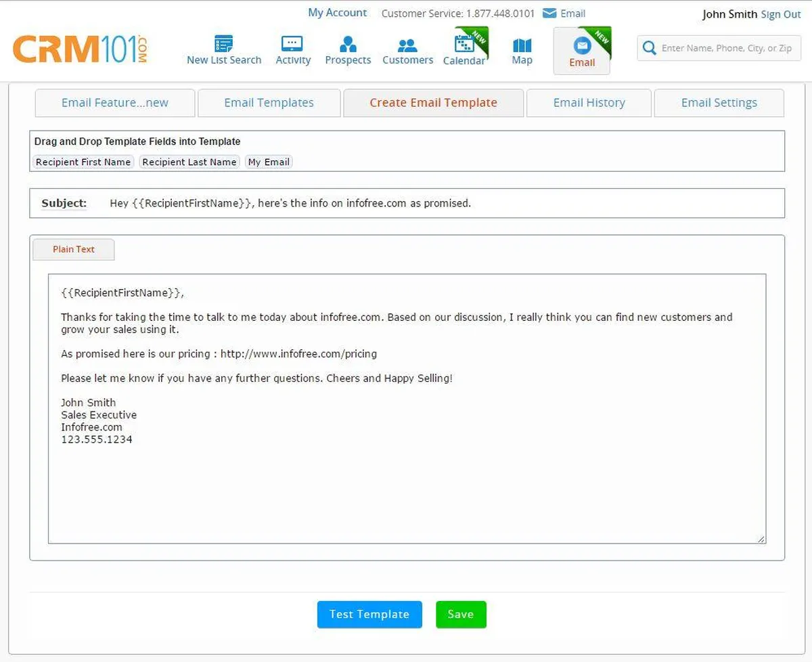Open the Email Templates tab
This screenshot has height=662, width=812.
tap(269, 103)
